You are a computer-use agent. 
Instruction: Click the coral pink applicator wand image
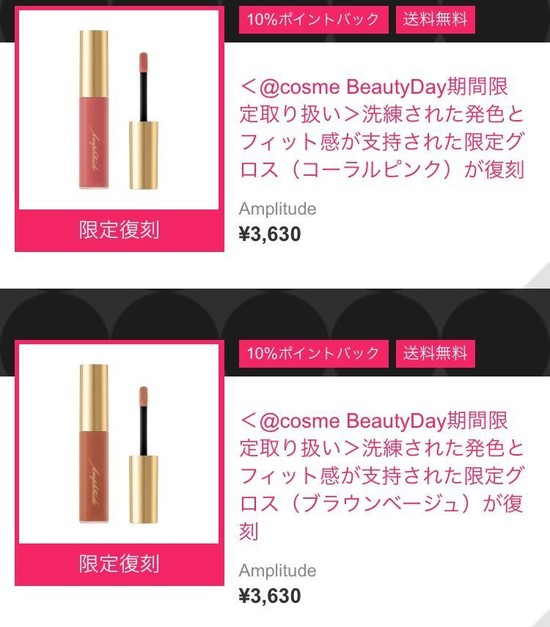click(144, 121)
